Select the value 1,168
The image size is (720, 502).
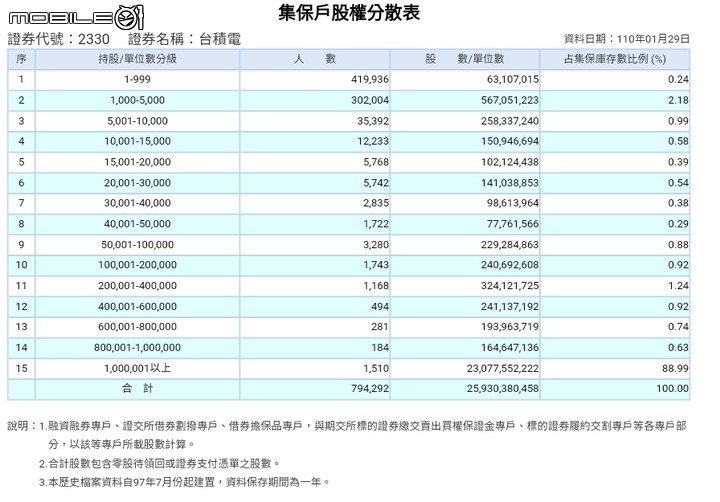[x=376, y=286]
